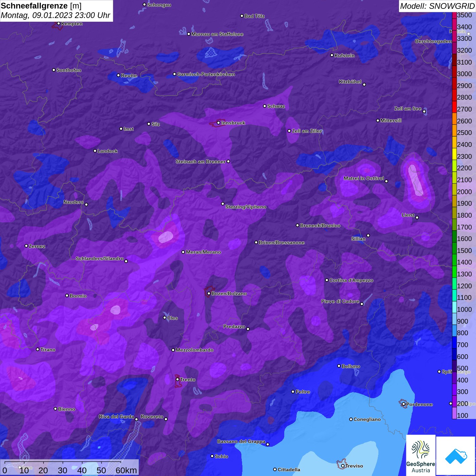The width and height of the screenshot is (476, 476).
Task: Click the 'Pieve di Cadore' label
Action: [x=340, y=301]
